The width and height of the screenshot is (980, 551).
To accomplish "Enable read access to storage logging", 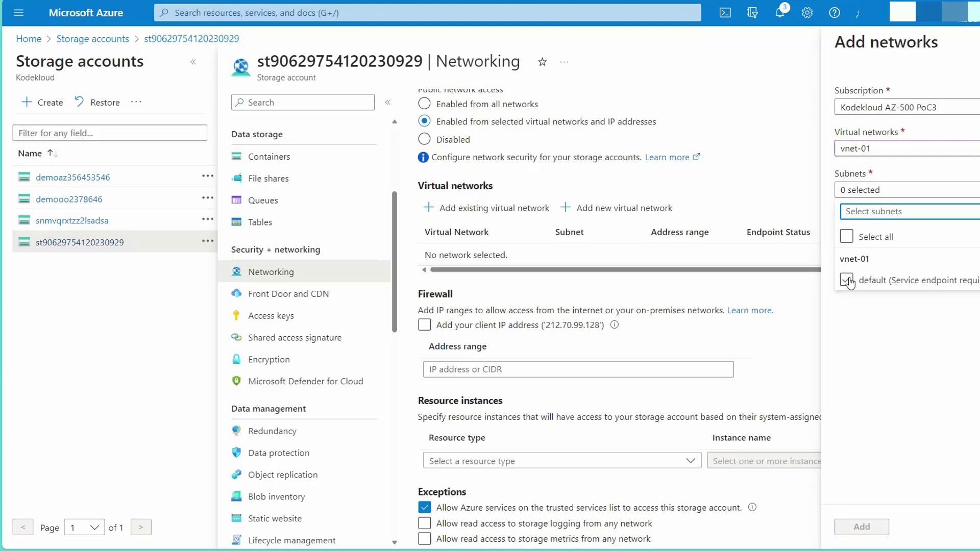I will 424,523.
